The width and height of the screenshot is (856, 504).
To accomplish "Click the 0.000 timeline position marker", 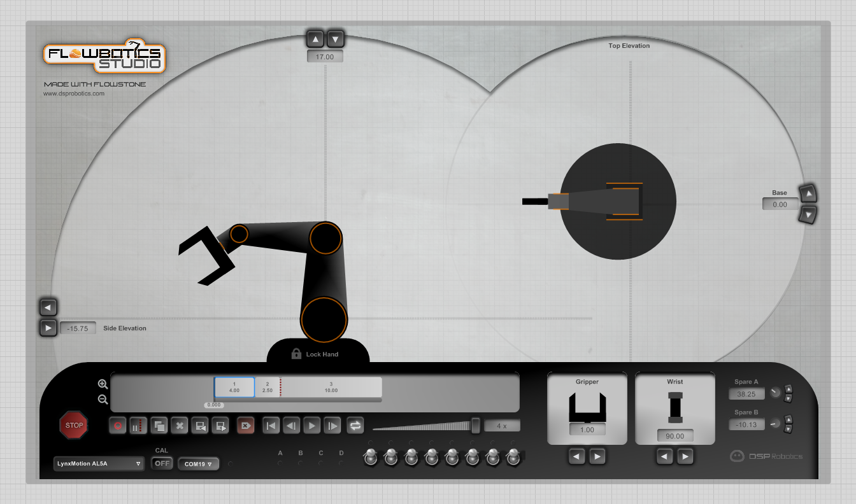I will [x=214, y=405].
